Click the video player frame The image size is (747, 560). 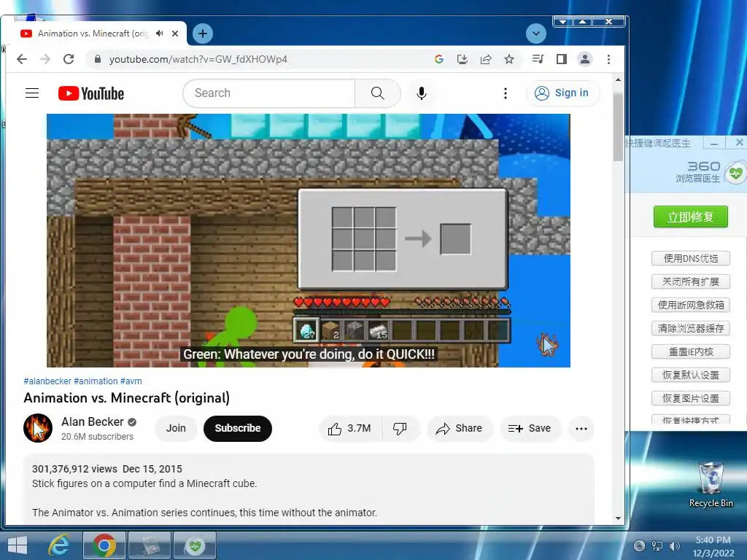tap(309, 241)
